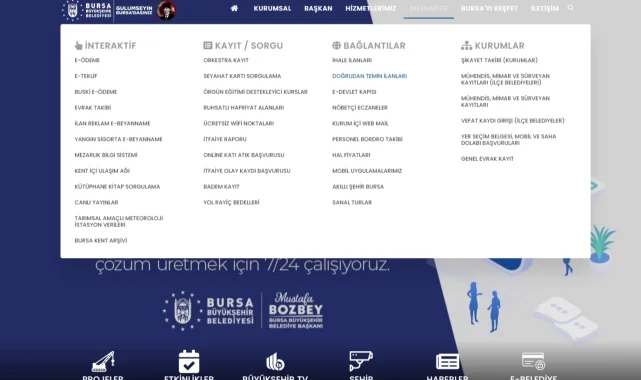Open the E-Ödeme link
This screenshot has height=380, width=641.
click(87, 60)
